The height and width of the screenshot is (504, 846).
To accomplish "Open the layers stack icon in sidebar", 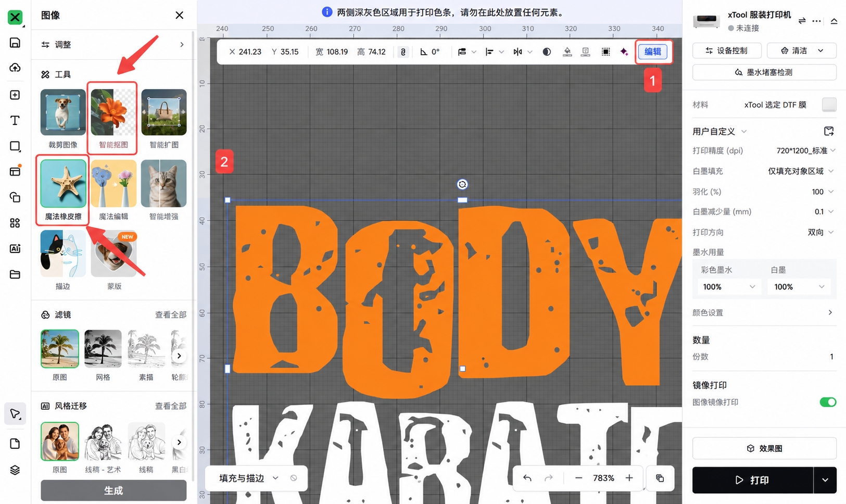I will [15, 470].
